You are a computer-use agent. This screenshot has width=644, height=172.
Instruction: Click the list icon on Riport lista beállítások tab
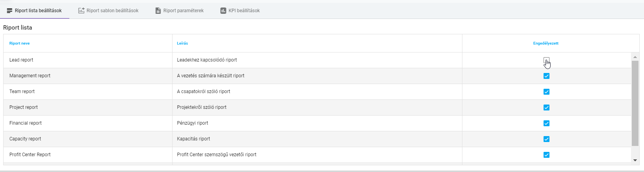(9, 11)
